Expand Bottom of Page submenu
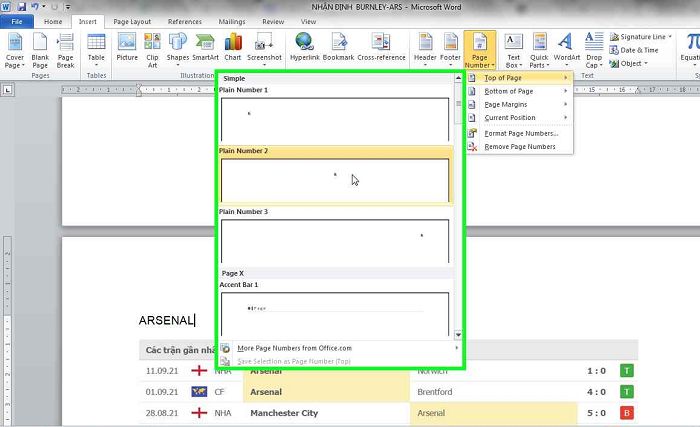 pos(520,91)
